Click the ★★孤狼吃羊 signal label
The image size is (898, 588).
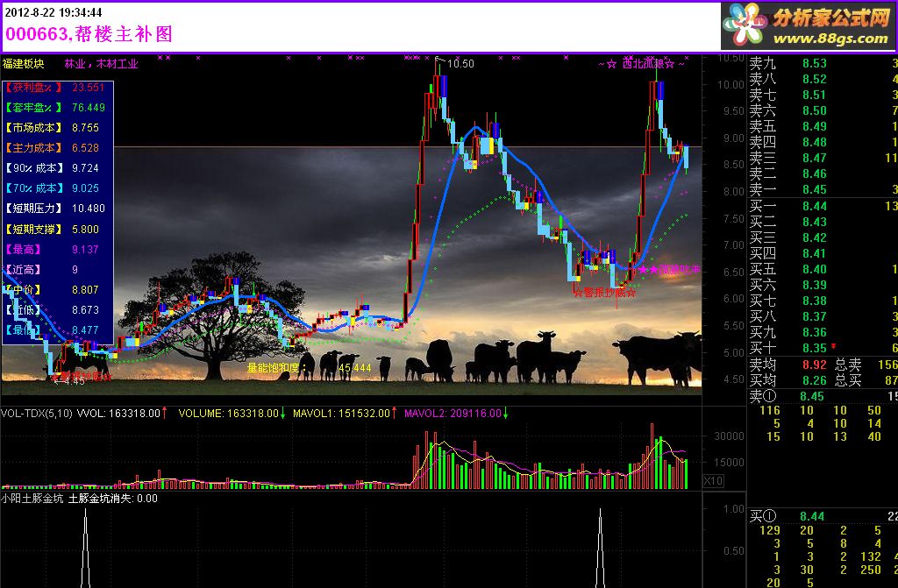pos(669,269)
